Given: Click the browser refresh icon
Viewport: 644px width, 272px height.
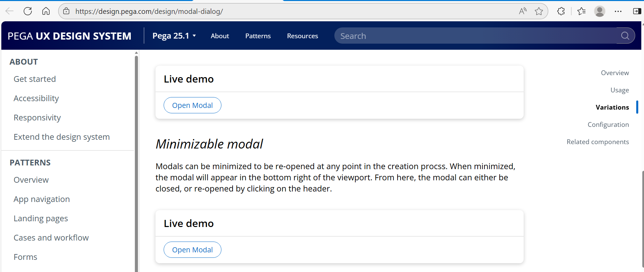Looking at the screenshot, I should click(x=28, y=11).
